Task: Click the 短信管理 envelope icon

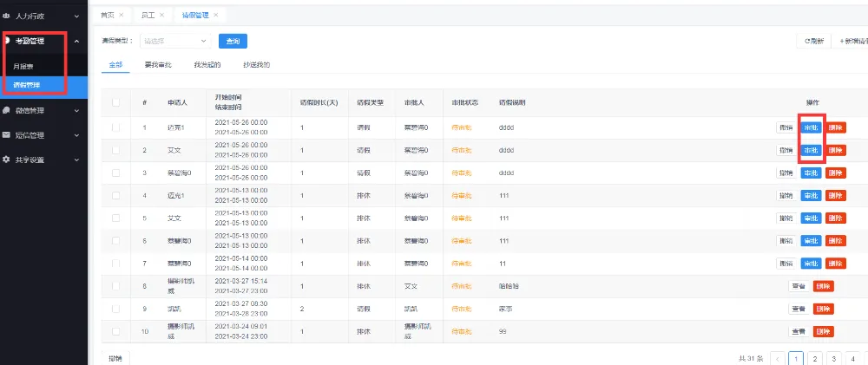Action: point(7,135)
